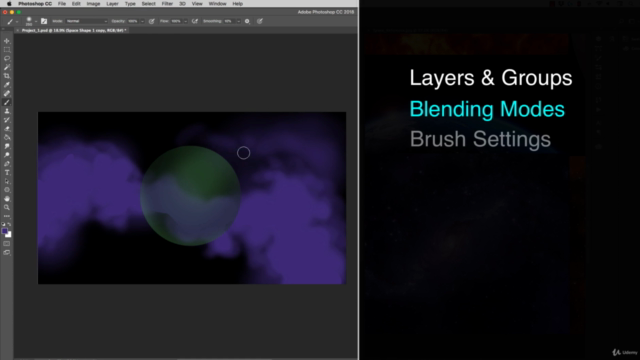Open the Layer menu

tap(112, 4)
